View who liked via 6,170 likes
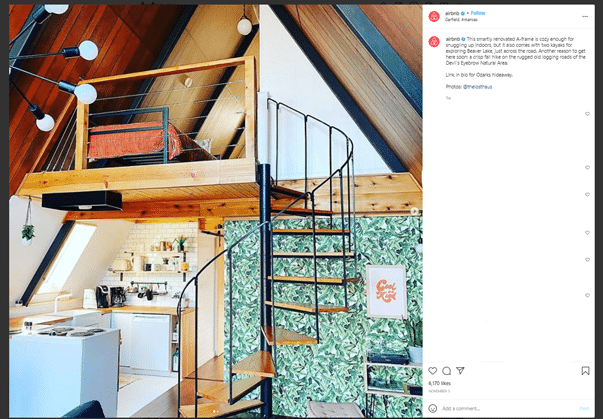This screenshot has height=419, width=603. coord(440,383)
